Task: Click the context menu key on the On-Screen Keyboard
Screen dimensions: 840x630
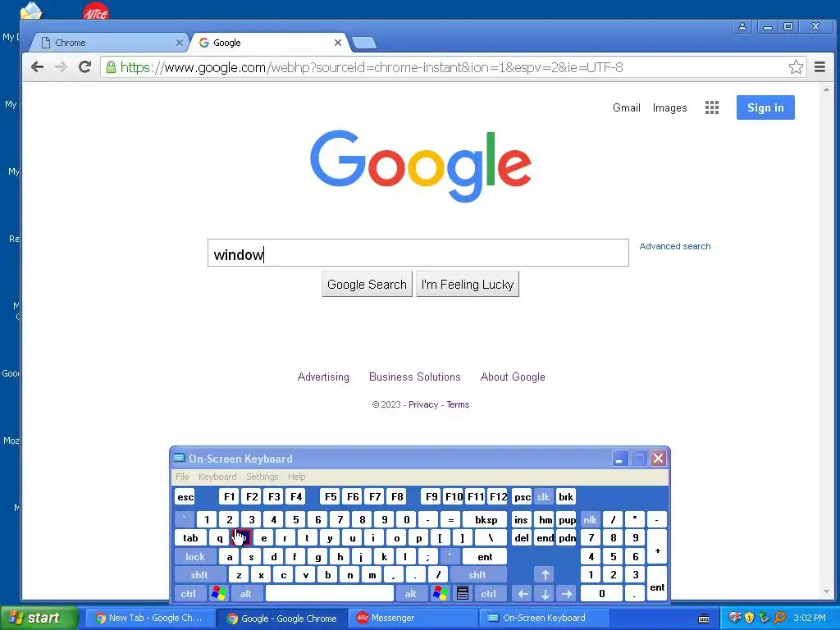Action: (x=463, y=594)
